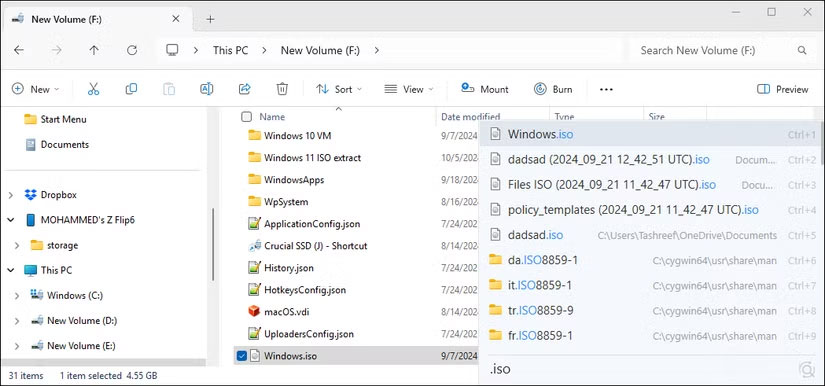Screen dimensions: 825x386
Task: Choose da.ISO8859-1 folder result
Action: click(x=650, y=260)
